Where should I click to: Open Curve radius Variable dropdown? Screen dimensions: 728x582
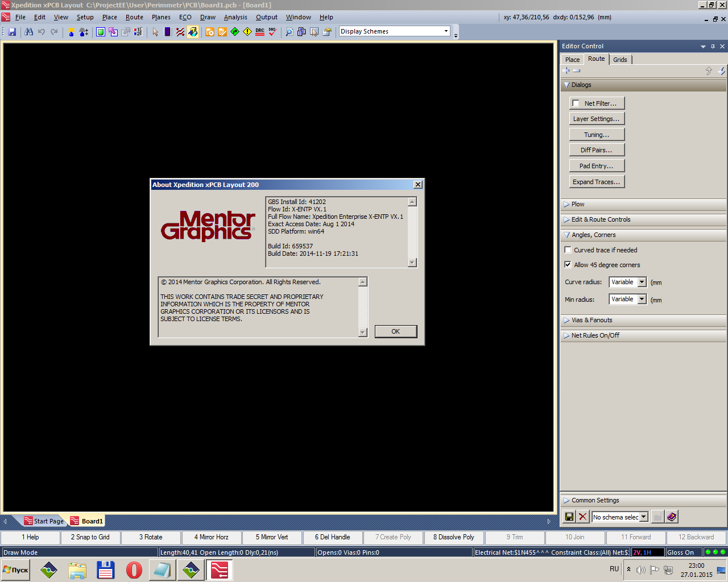coord(642,282)
